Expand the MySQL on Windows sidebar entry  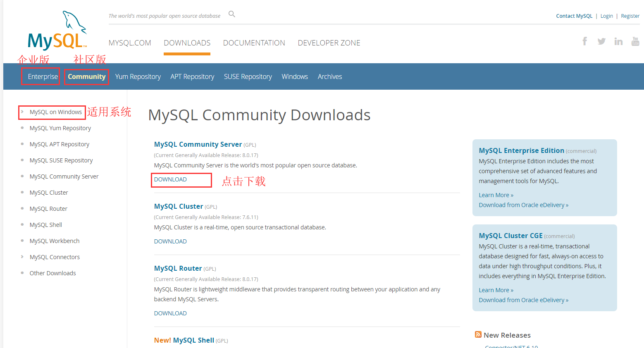point(56,112)
